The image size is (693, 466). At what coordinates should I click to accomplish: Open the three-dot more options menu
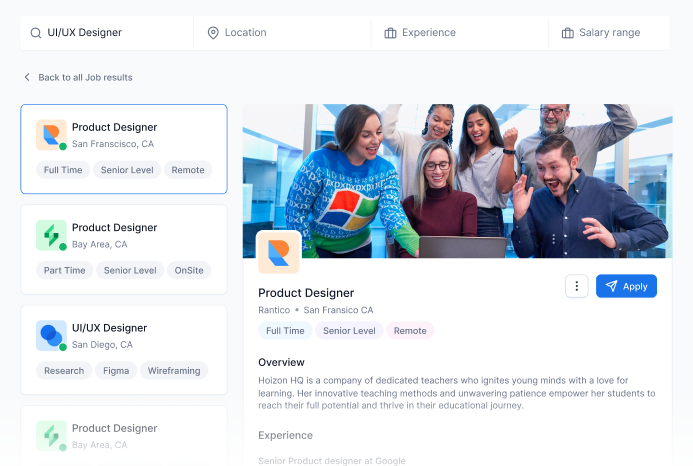pos(577,286)
